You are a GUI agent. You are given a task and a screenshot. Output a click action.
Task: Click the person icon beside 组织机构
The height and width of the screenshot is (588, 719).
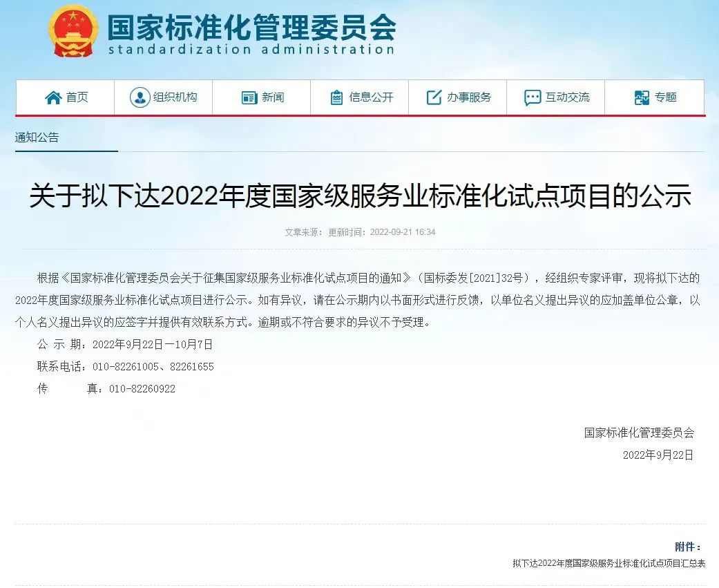(x=140, y=97)
